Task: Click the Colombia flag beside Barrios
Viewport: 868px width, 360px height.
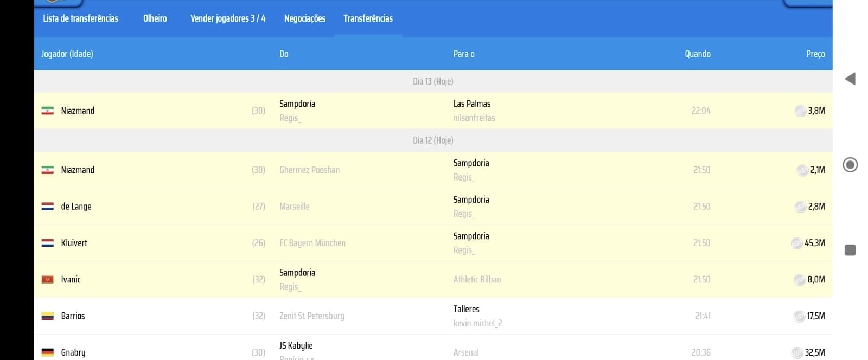Action: (48, 316)
